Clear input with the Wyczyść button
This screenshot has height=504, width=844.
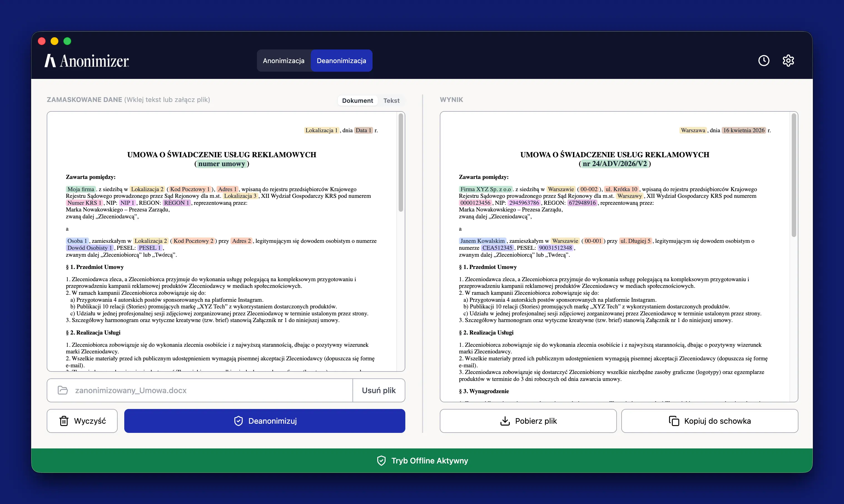pos(82,421)
